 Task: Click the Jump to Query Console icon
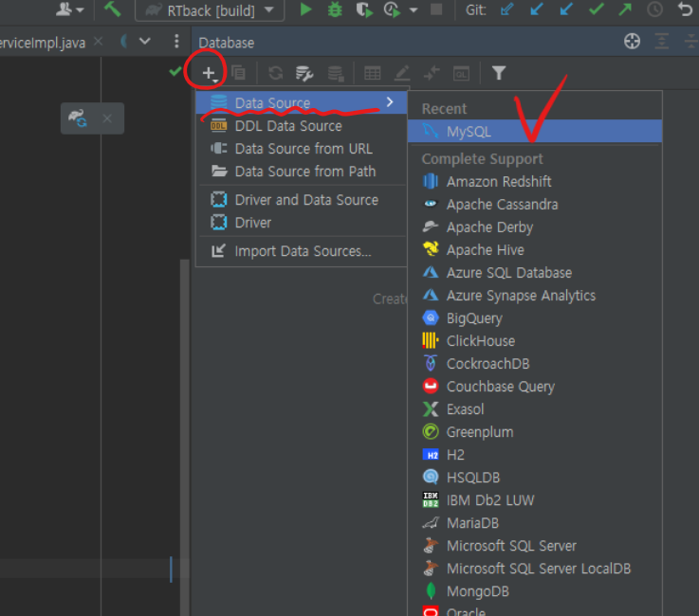click(461, 73)
